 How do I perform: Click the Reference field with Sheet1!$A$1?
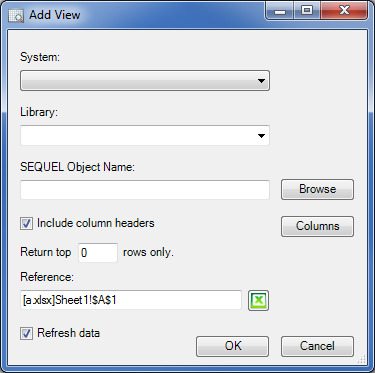pyautogui.click(x=131, y=300)
